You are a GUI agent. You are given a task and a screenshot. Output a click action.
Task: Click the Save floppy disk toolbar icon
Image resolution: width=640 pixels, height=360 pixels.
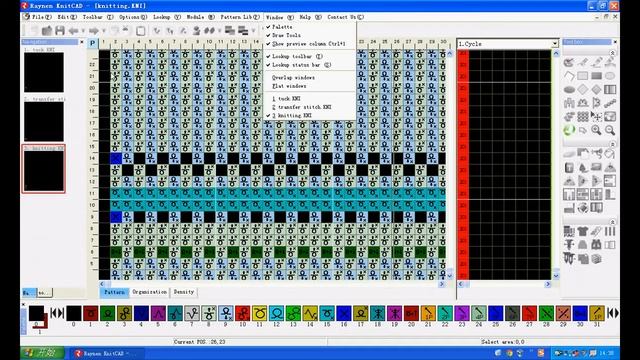pos(60,31)
